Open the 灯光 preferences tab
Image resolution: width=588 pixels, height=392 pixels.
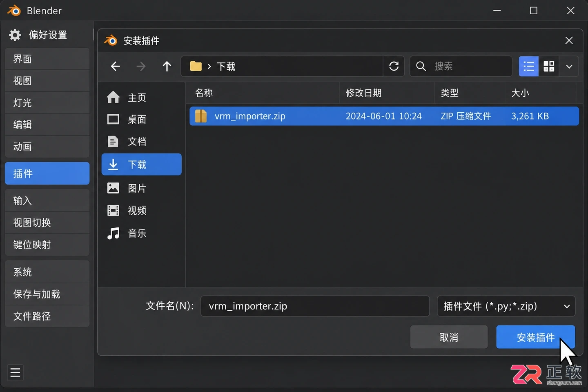47,102
